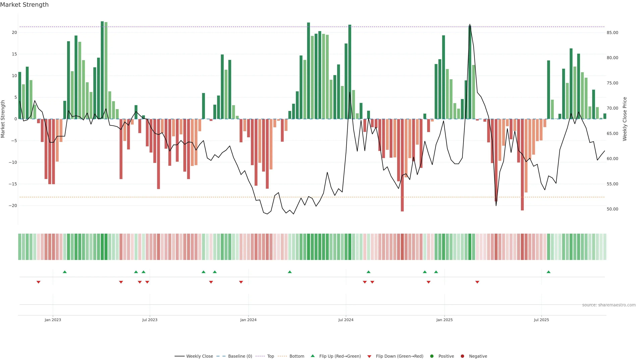The width and height of the screenshot is (644, 362).
Task: Click Flip Up green triangle legend icon
Action: (x=312, y=356)
